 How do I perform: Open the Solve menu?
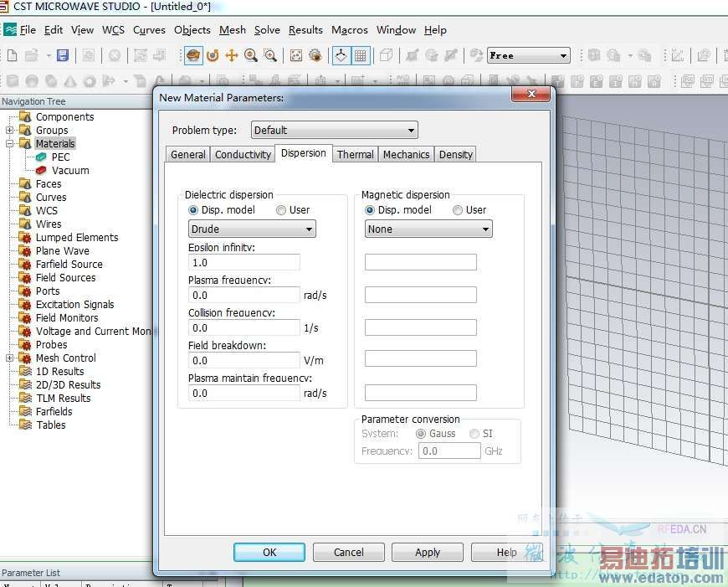coord(267,30)
